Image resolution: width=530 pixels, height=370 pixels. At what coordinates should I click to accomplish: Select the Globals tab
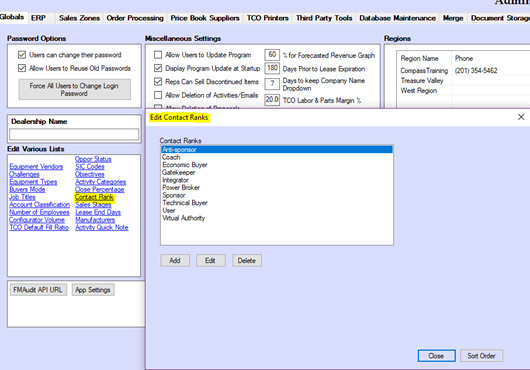12,17
